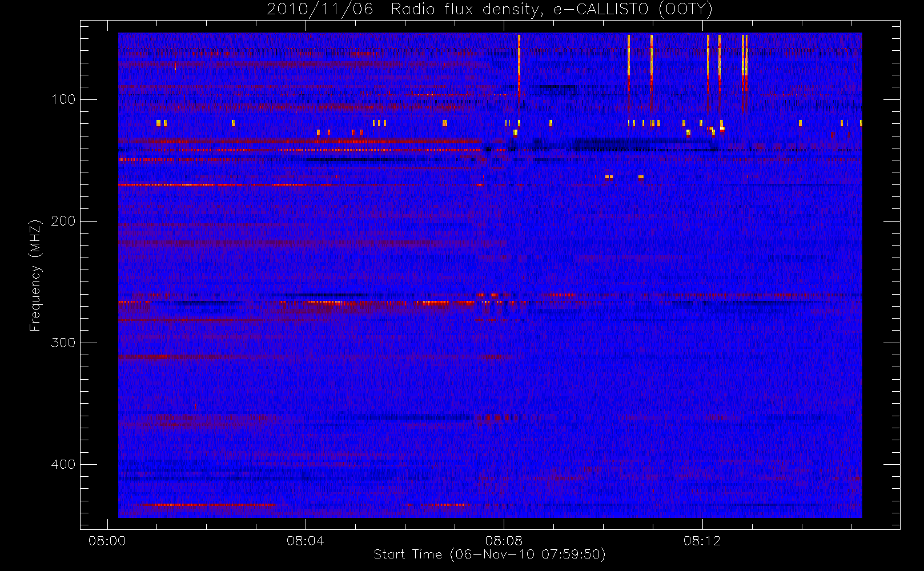Click the '08:12' time tick label
Image resolution: width=924 pixels, height=571 pixels.
(702, 541)
